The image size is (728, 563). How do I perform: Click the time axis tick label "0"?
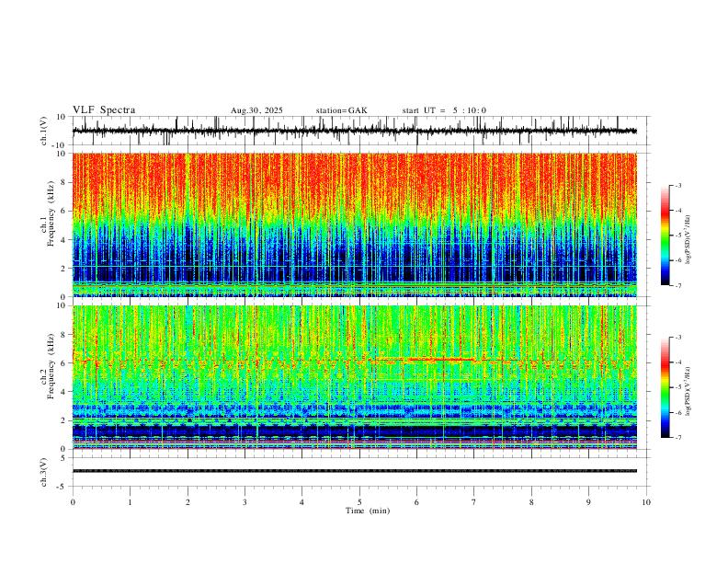coord(73,502)
